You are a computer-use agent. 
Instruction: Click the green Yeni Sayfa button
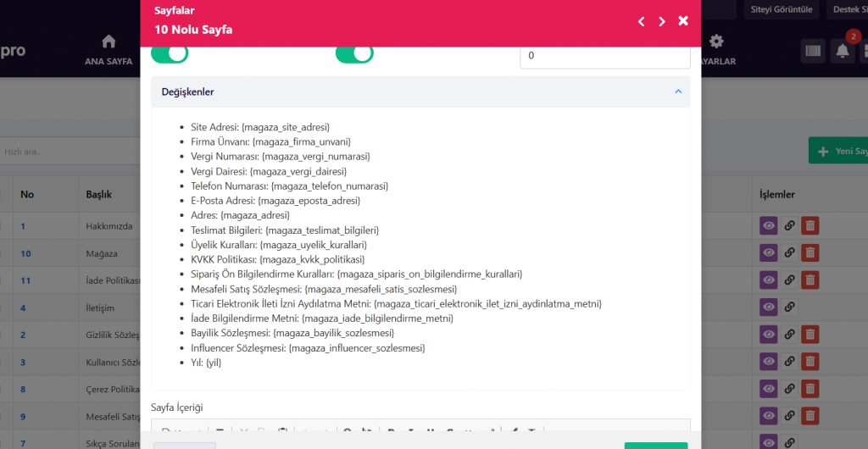pos(839,151)
